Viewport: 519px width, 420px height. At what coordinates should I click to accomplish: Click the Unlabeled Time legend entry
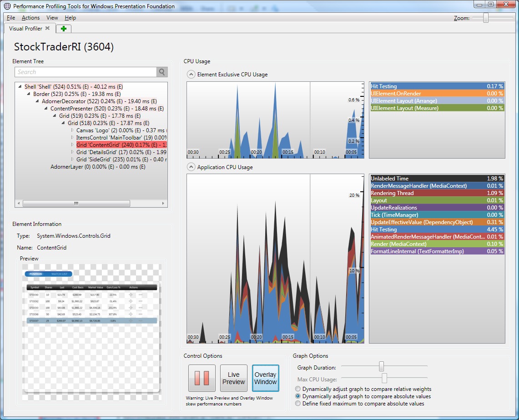click(x=437, y=179)
